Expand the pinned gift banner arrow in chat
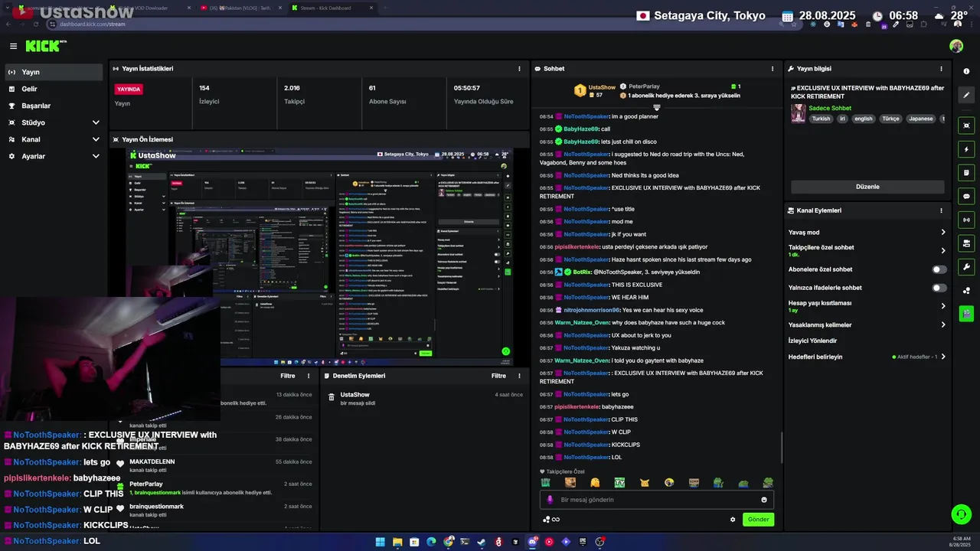Screen dimensions: 980x551 click(x=656, y=108)
